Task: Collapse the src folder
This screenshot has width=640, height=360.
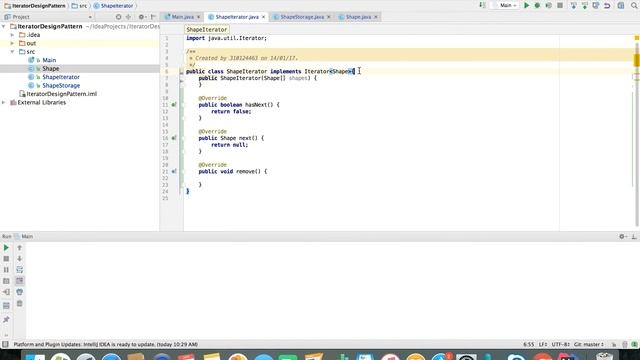Action: (x=12, y=52)
